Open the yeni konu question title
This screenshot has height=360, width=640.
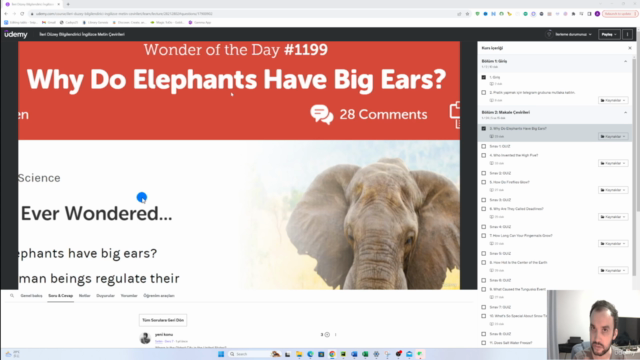164,335
